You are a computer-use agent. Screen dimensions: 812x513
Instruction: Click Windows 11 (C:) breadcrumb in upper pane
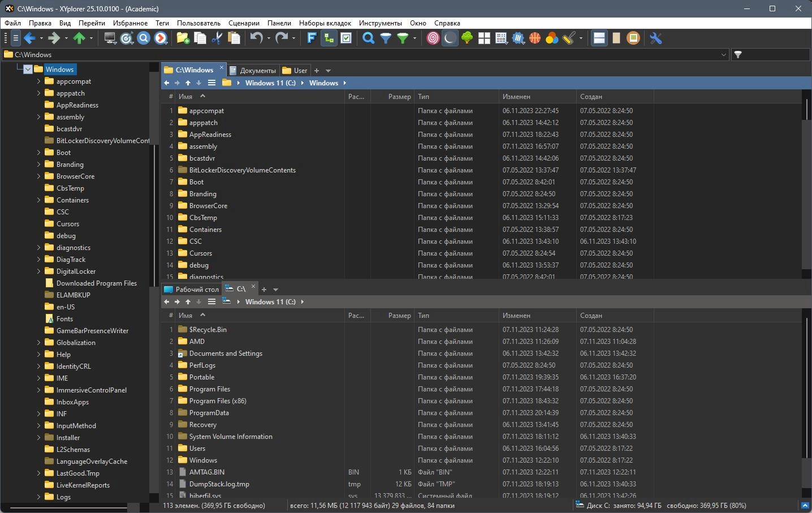pyautogui.click(x=270, y=83)
